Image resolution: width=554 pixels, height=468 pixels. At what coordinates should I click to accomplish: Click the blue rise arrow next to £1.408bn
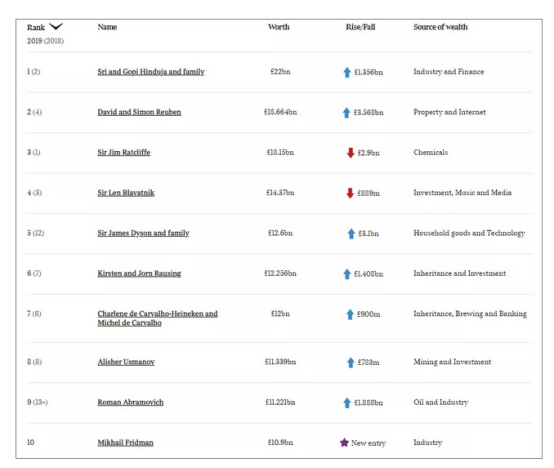coord(347,274)
